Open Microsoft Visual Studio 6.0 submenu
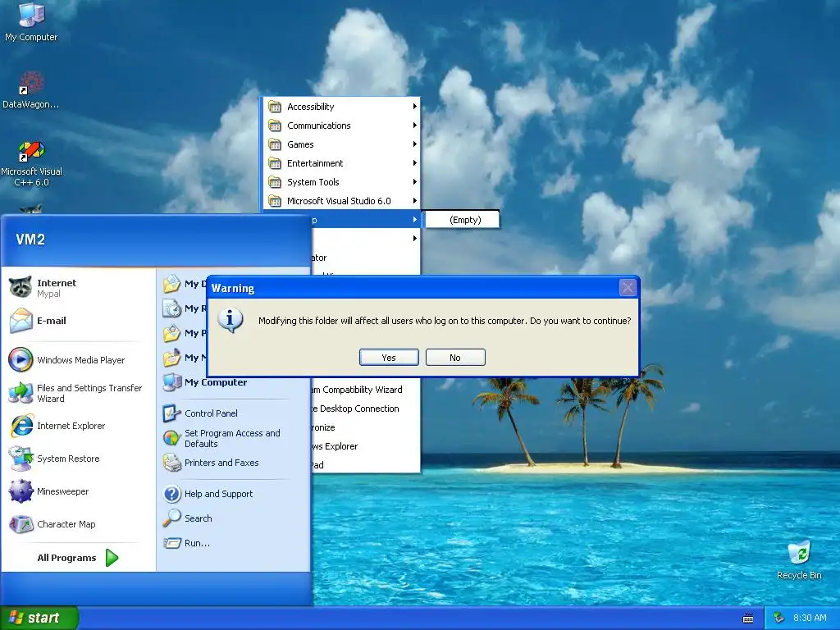The width and height of the screenshot is (840, 630). (342, 201)
